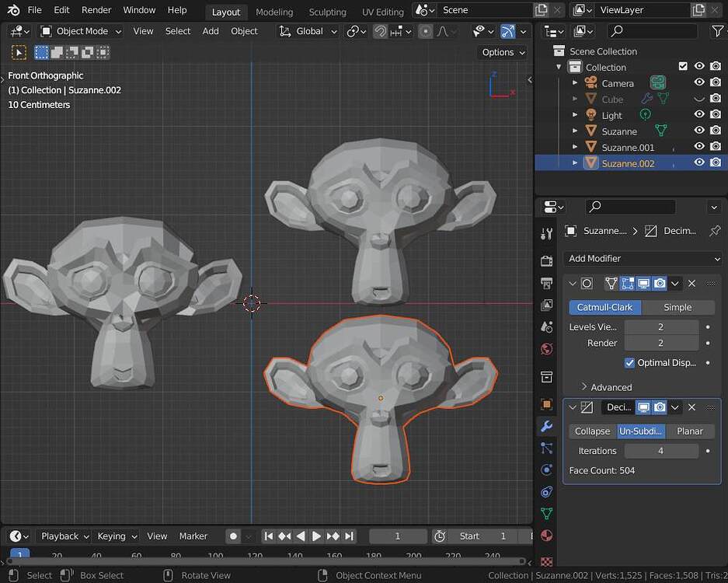Select Collapse decimate mode
Viewport: 728px width, 583px height.
tap(593, 431)
